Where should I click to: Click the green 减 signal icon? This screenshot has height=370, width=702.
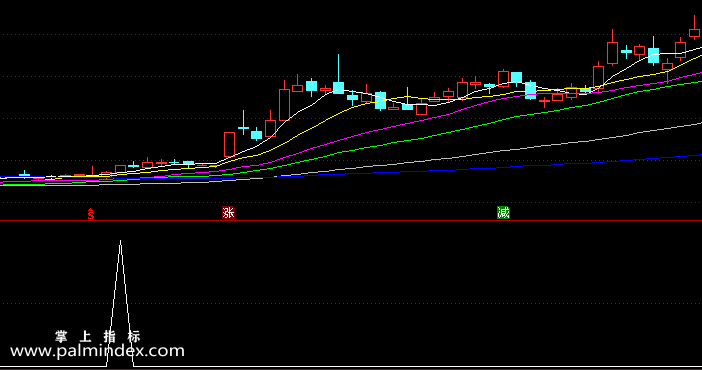503,212
